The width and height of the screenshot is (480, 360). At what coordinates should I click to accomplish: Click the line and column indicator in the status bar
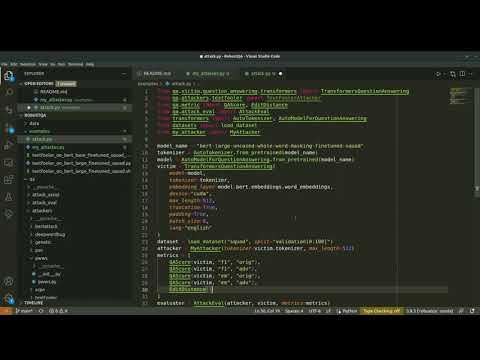[x=267, y=311]
